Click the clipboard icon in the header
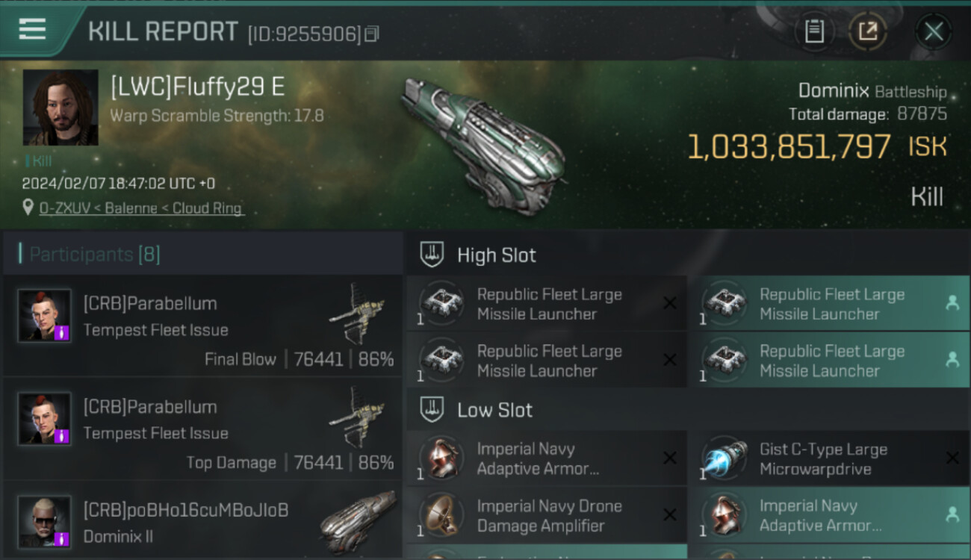 tap(814, 31)
